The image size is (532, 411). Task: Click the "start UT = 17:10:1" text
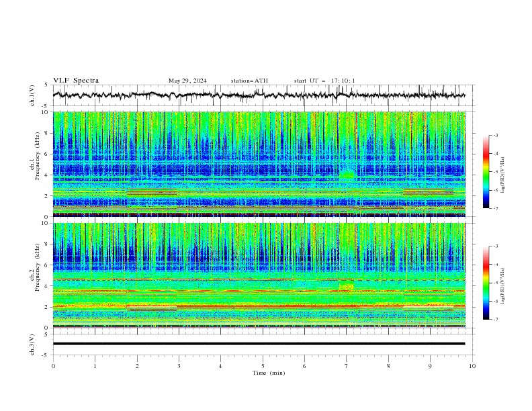(324, 81)
